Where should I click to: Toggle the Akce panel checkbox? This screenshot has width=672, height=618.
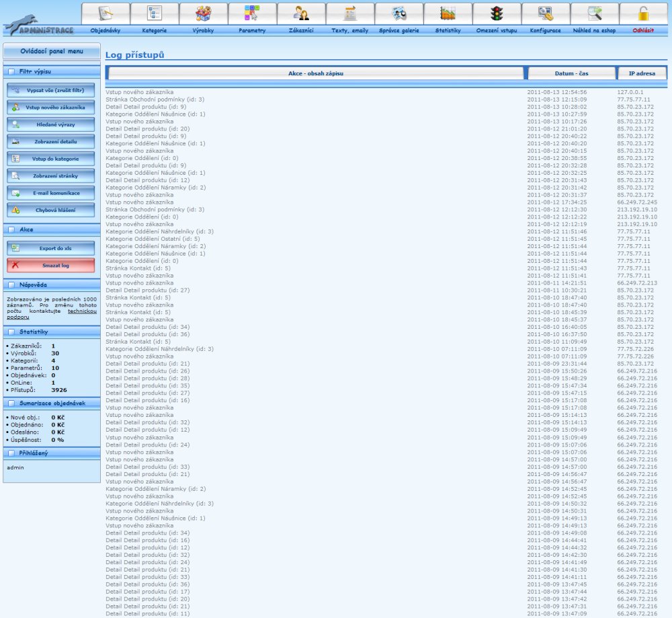coord(11,229)
